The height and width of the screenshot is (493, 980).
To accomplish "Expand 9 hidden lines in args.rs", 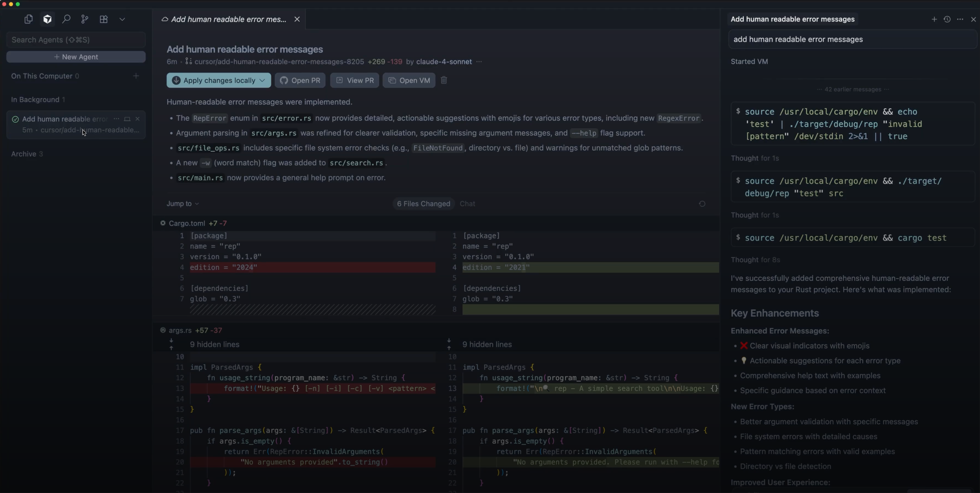I will tap(214, 344).
